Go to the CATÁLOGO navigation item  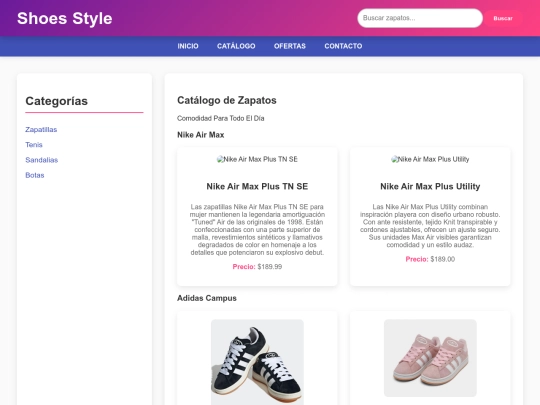coord(236,46)
